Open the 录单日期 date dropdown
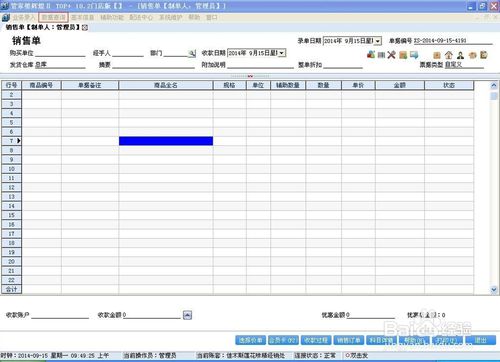Screen dimensions: 500x362 378,41
